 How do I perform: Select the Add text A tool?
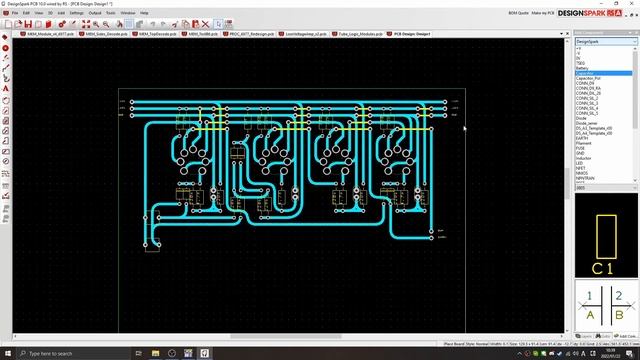(5, 89)
